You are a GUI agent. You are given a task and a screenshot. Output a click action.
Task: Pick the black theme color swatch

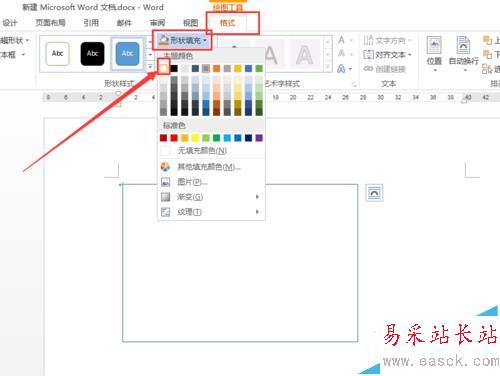pyautogui.click(x=174, y=68)
